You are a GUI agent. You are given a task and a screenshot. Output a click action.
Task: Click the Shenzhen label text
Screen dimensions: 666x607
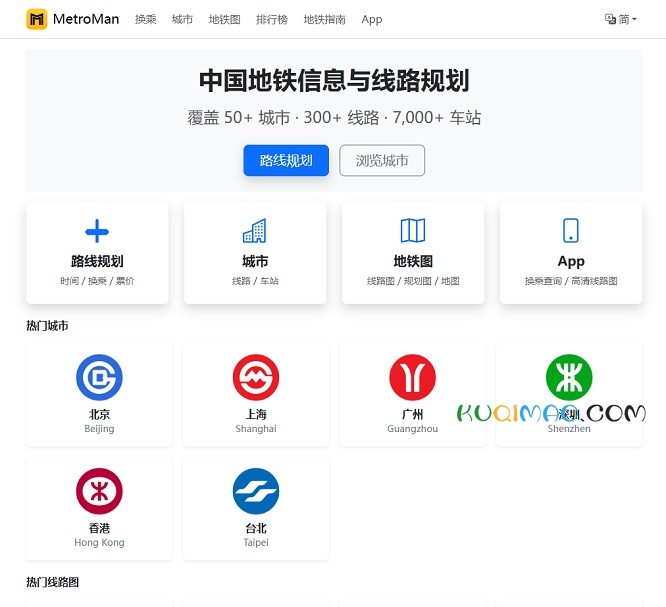569,429
